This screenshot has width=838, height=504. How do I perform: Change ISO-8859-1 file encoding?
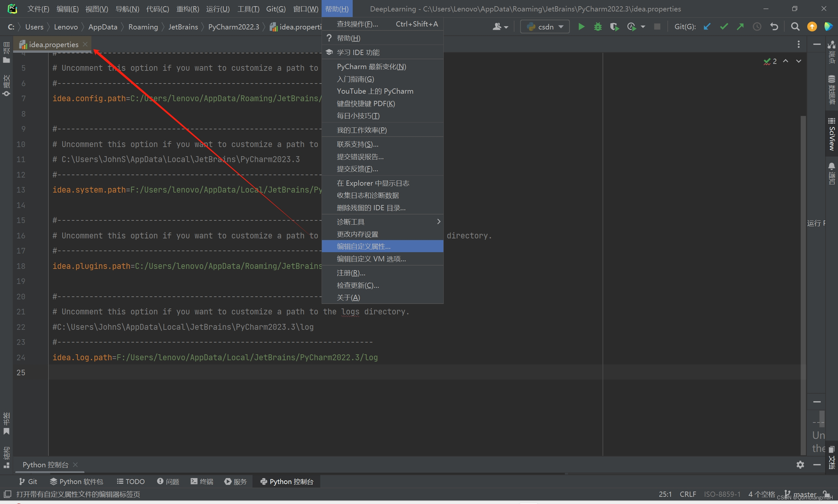coord(722,494)
